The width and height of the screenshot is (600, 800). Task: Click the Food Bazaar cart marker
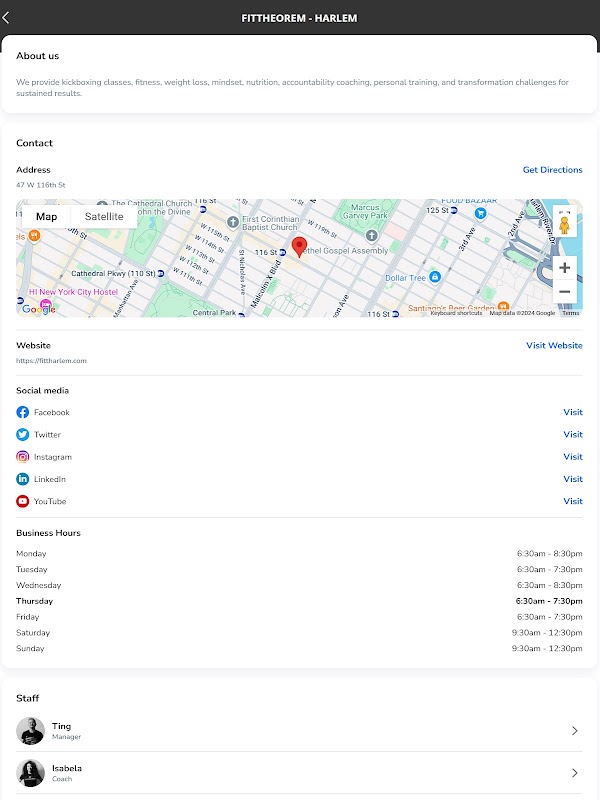[480, 214]
